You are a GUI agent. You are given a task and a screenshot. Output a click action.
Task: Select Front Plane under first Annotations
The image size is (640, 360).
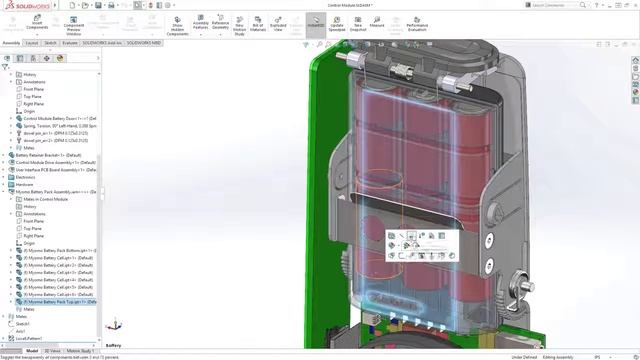coord(33,89)
